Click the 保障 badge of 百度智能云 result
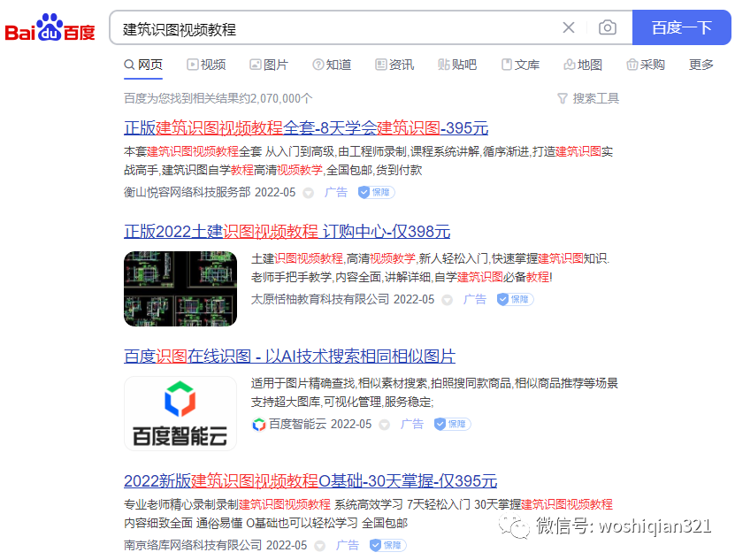735x560 pixels. click(452, 424)
